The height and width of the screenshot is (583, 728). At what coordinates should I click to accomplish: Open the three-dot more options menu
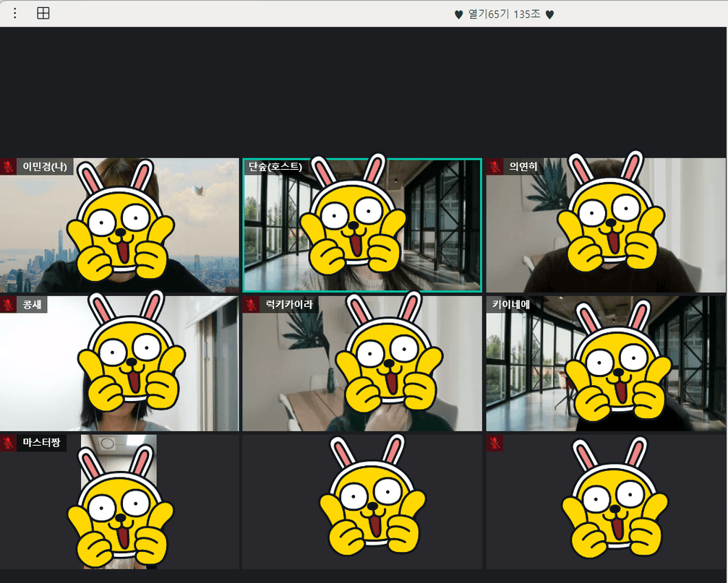pos(15,14)
